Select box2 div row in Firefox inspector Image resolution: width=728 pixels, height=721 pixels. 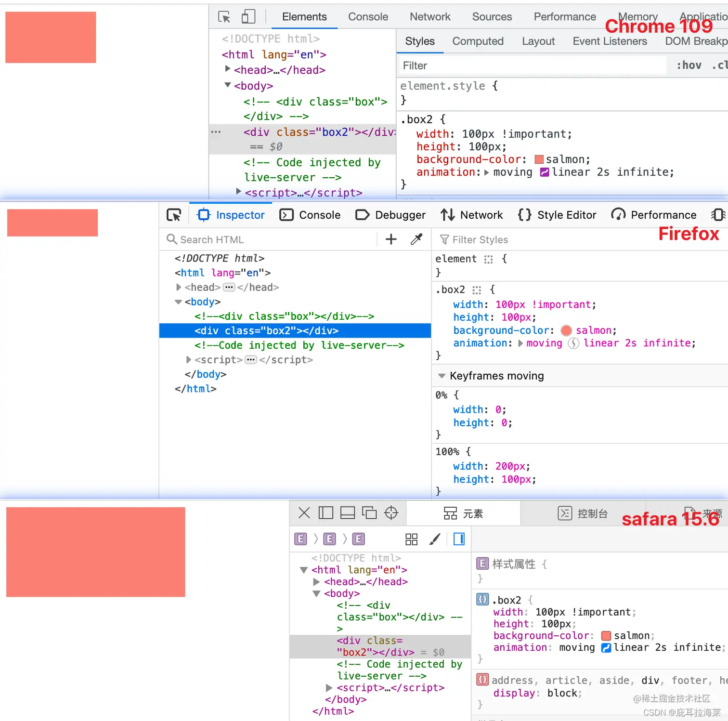(x=295, y=330)
